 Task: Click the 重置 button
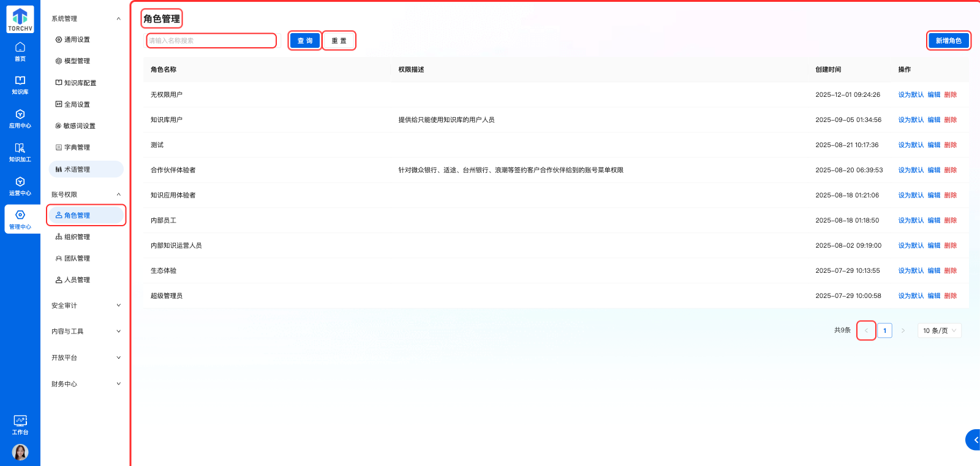339,40
